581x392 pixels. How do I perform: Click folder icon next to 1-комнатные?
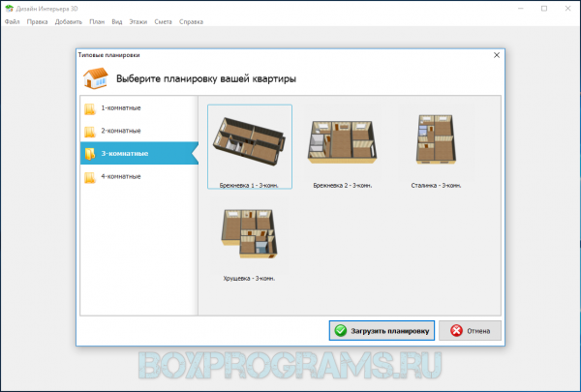(90, 109)
